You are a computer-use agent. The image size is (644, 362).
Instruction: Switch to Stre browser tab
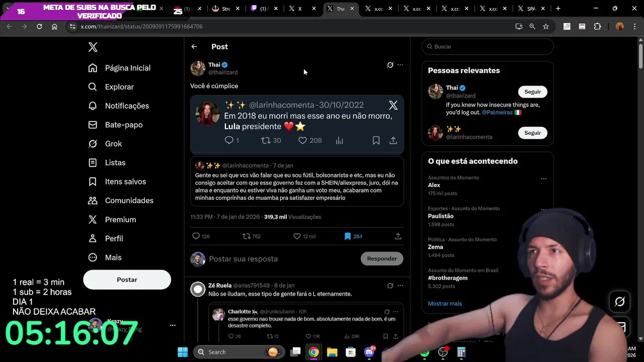pyautogui.click(x=226, y=9)
